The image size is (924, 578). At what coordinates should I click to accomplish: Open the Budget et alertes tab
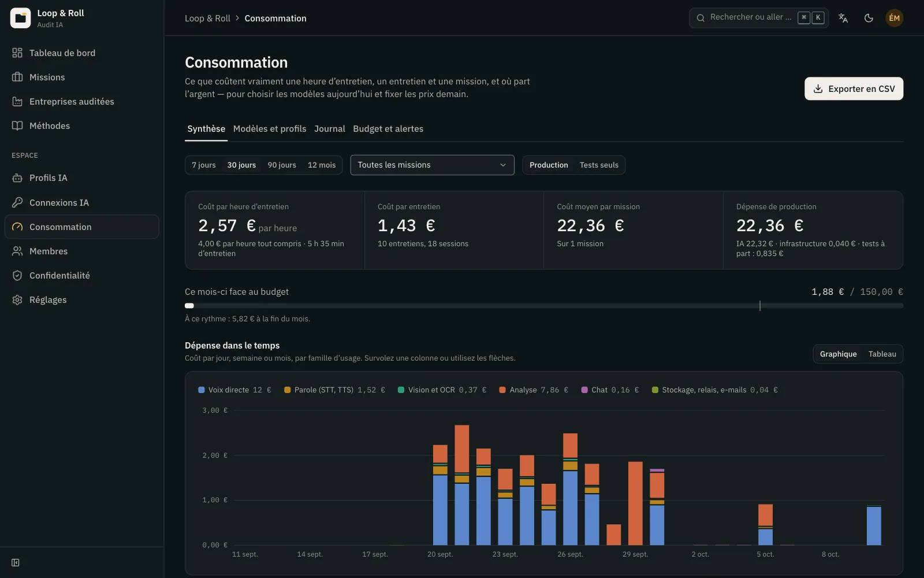(388, 129)
